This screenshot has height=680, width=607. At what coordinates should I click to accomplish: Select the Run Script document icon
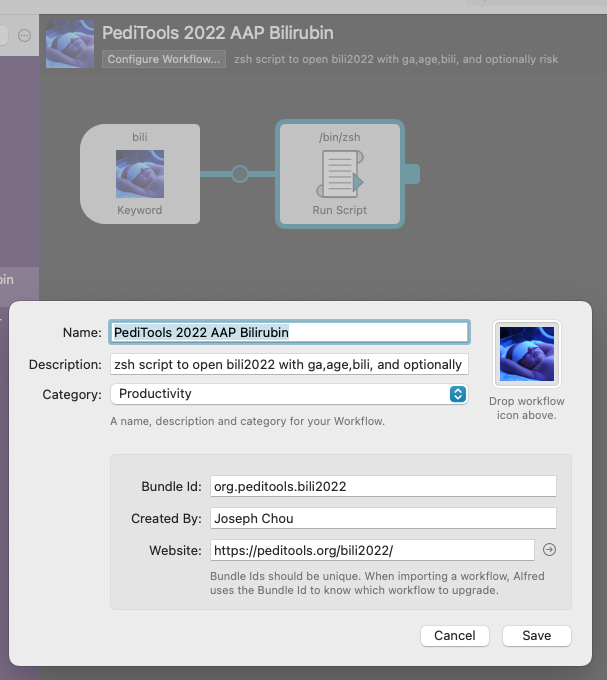(339, 174)
